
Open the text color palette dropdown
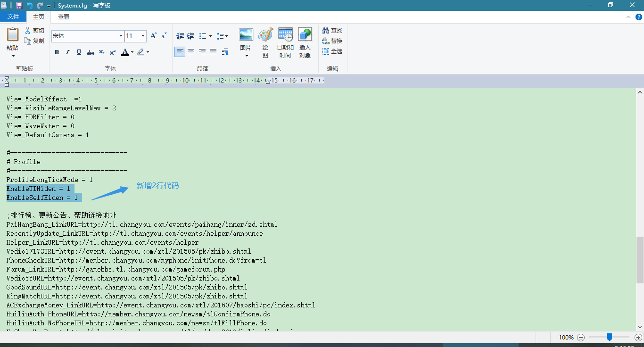click(132, 52)
